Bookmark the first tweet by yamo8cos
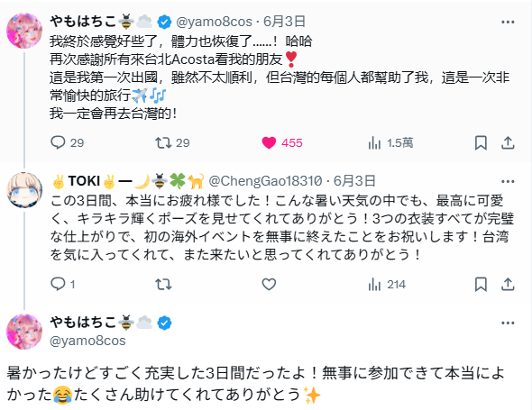Image resolution: width=532 pixels, height=410 pixels. click(x=481, y=142)
